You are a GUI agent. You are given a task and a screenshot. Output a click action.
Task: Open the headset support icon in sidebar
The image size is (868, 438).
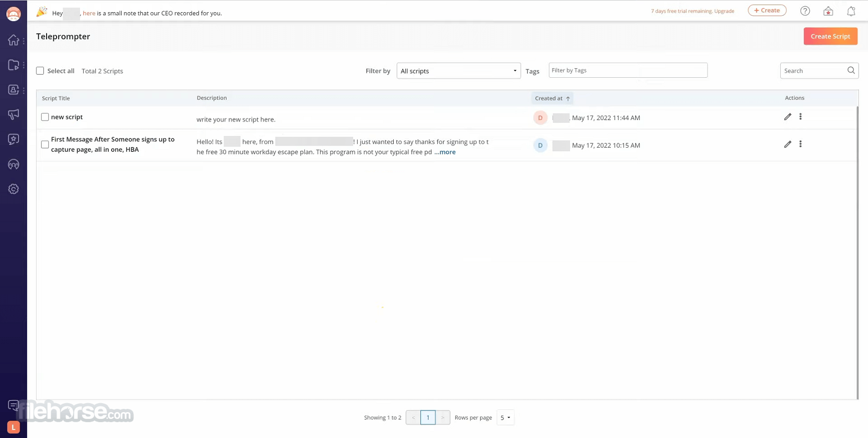(13, 164)
